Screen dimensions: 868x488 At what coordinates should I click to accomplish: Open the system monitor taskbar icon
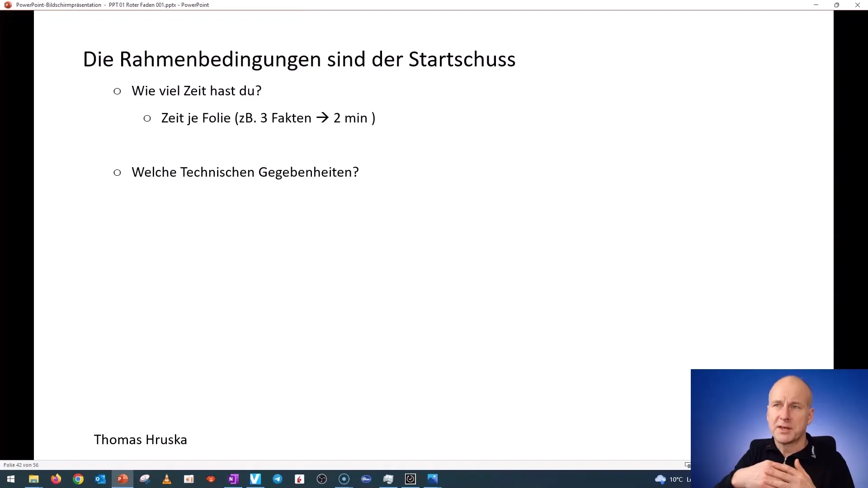tap(388, 479)
